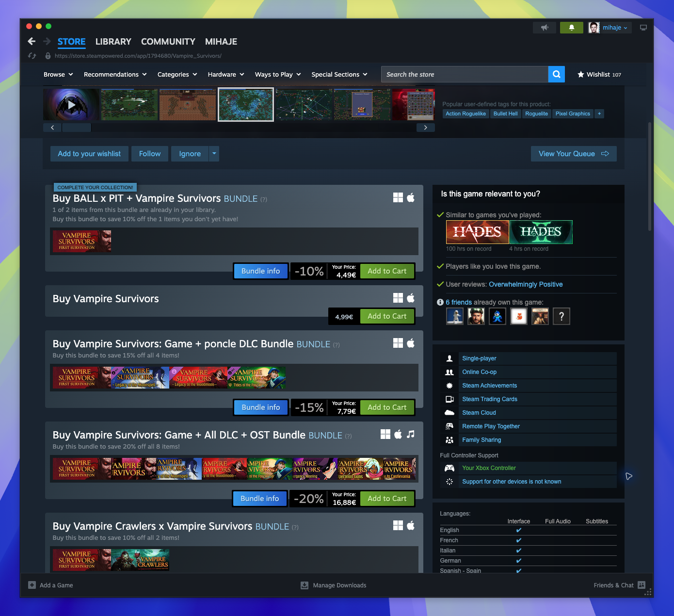Open Manage Downloads icon
The width and height of the screenshot is (674, 616).
coord(305,585)
